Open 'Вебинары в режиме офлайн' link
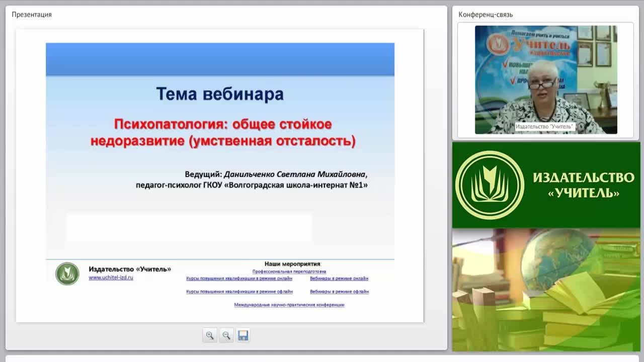 339,292
